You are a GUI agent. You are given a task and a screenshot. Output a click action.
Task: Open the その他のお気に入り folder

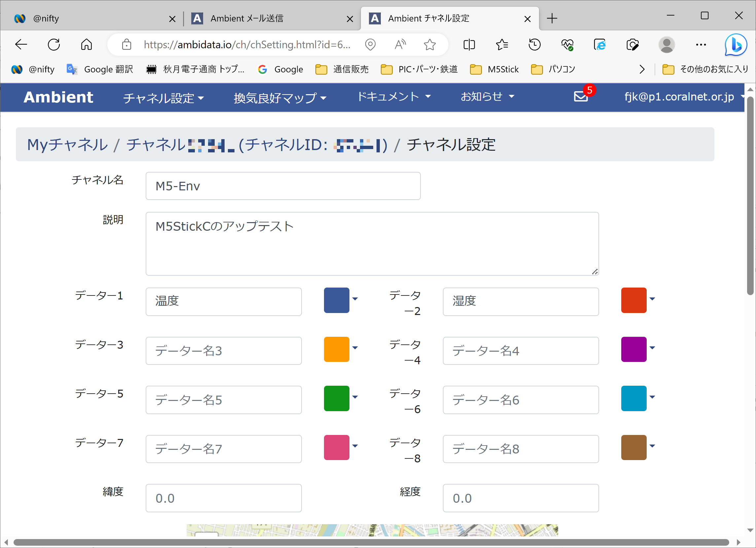click(705, 69)
